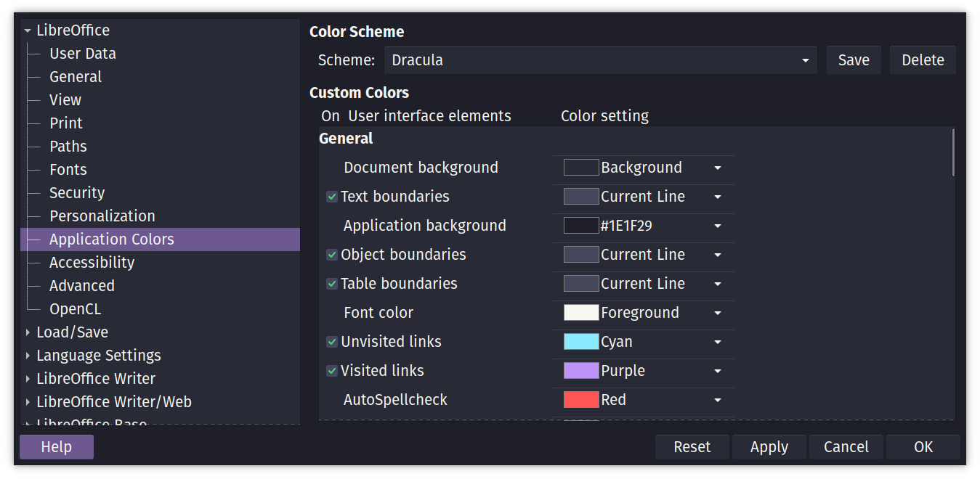
Task: Disable the Table boundaries checkbox
Action: [x=332, y=284]
